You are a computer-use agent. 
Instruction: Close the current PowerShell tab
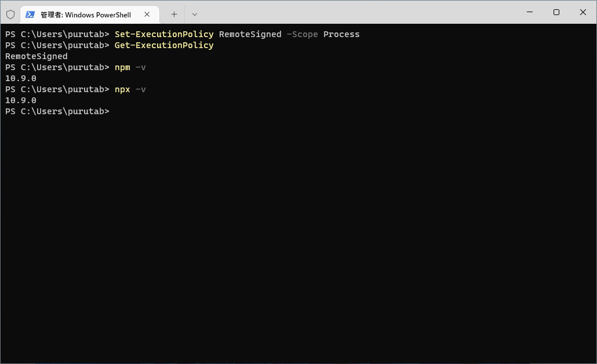[x=147, y=14]
